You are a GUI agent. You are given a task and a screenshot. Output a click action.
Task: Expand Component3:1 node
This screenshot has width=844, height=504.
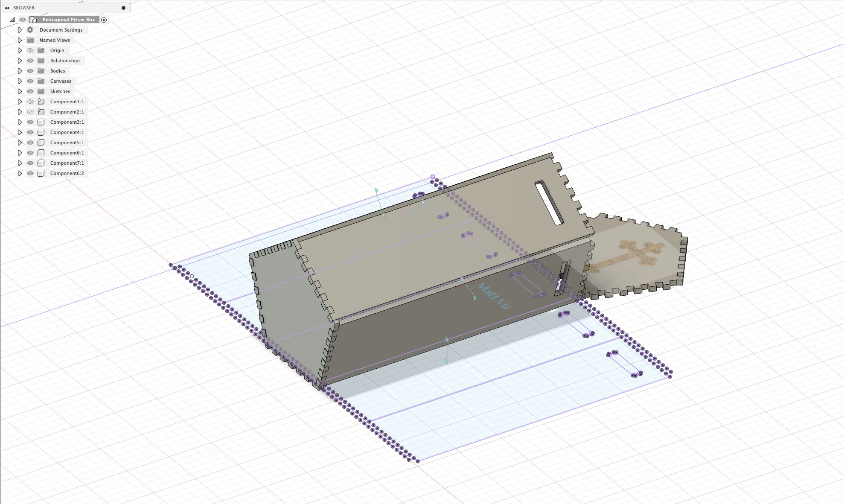click(20, 122)
